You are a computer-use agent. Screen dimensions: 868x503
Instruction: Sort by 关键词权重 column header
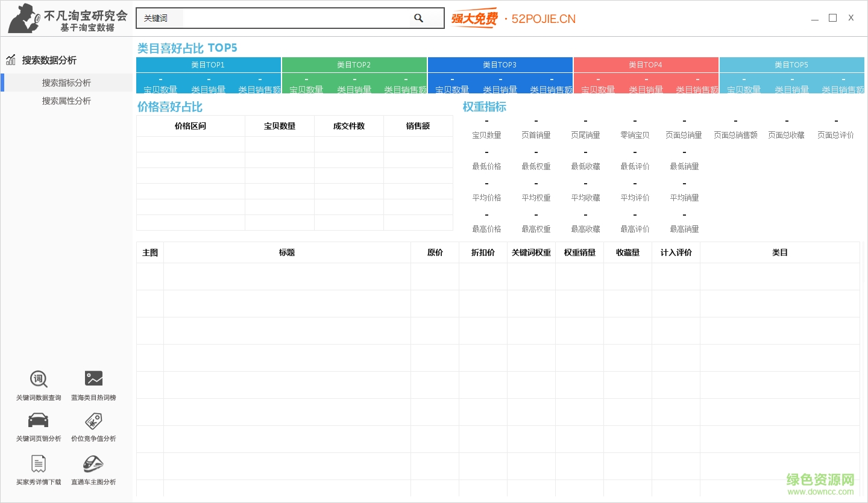point(531,253)
